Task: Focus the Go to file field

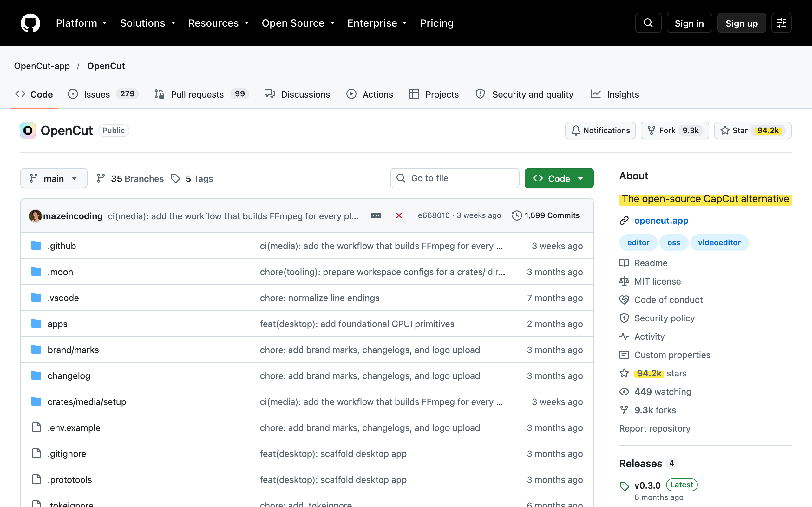Action: [455, 178]
